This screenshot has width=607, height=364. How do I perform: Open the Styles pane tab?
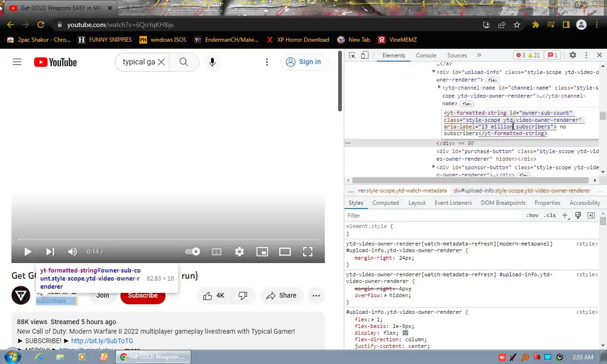click(356, 203)
